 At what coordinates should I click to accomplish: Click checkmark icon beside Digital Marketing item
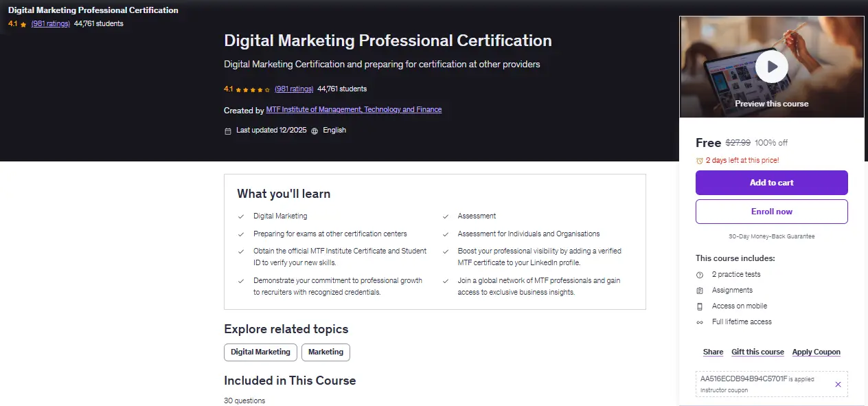coord(241,216)
